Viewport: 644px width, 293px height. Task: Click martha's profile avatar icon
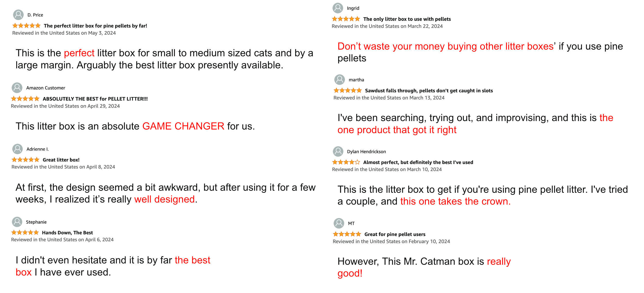coord(340,80)
